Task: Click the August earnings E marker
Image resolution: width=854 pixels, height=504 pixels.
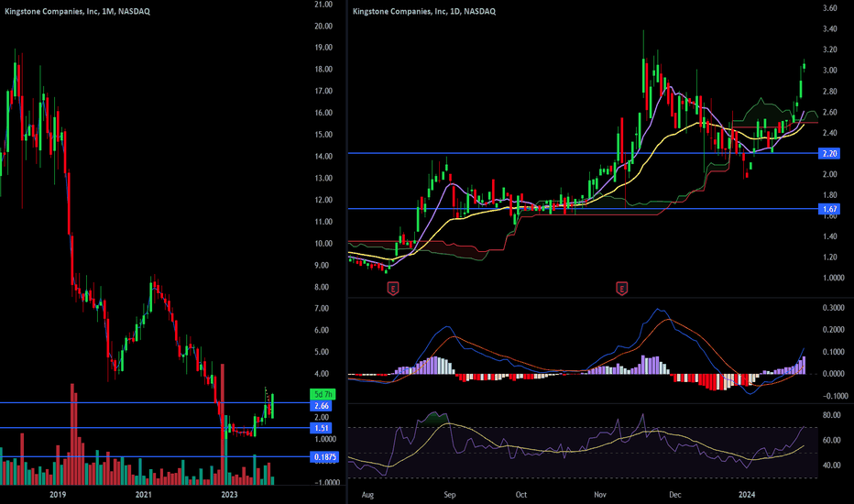Action: coord(393,289)
